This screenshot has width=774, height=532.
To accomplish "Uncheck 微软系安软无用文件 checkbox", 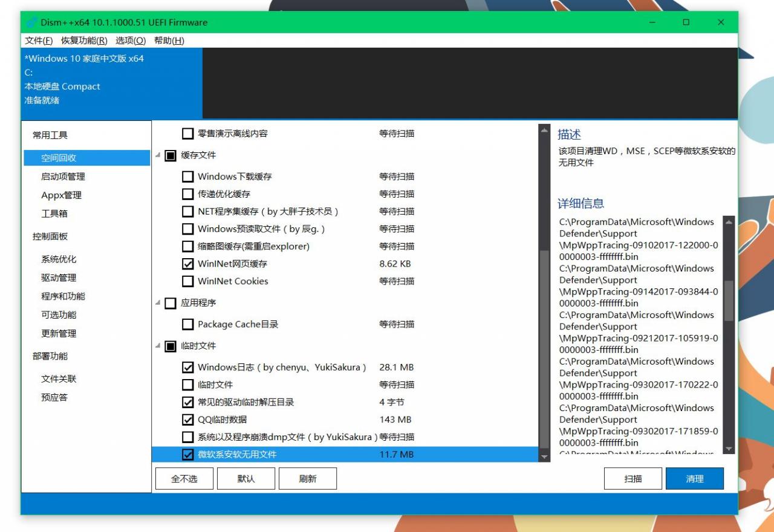I will click(x=188, y=455).
